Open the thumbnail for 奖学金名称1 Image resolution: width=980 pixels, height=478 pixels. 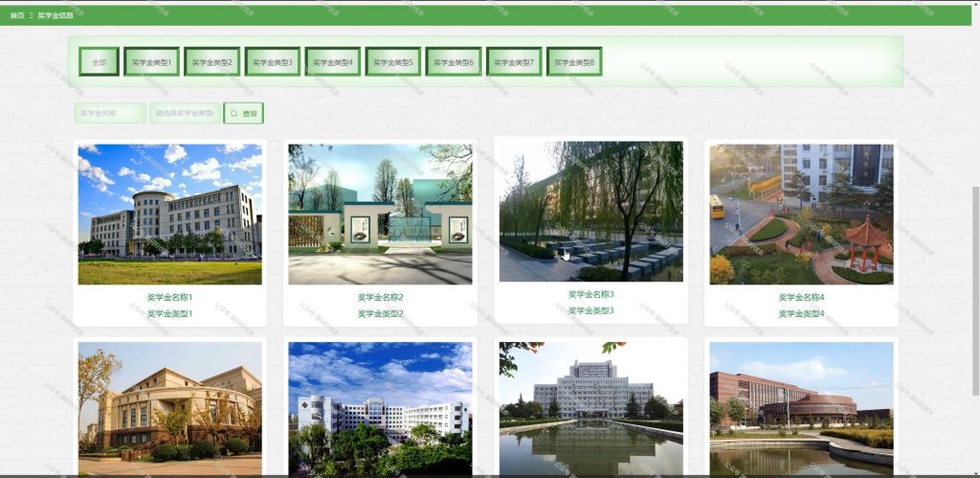click(x=170, y=215)
